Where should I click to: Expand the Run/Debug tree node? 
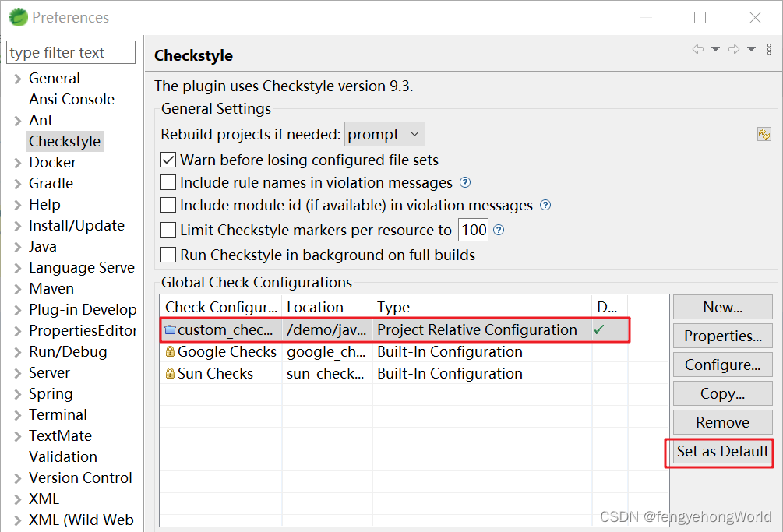[x=18, y=352]
